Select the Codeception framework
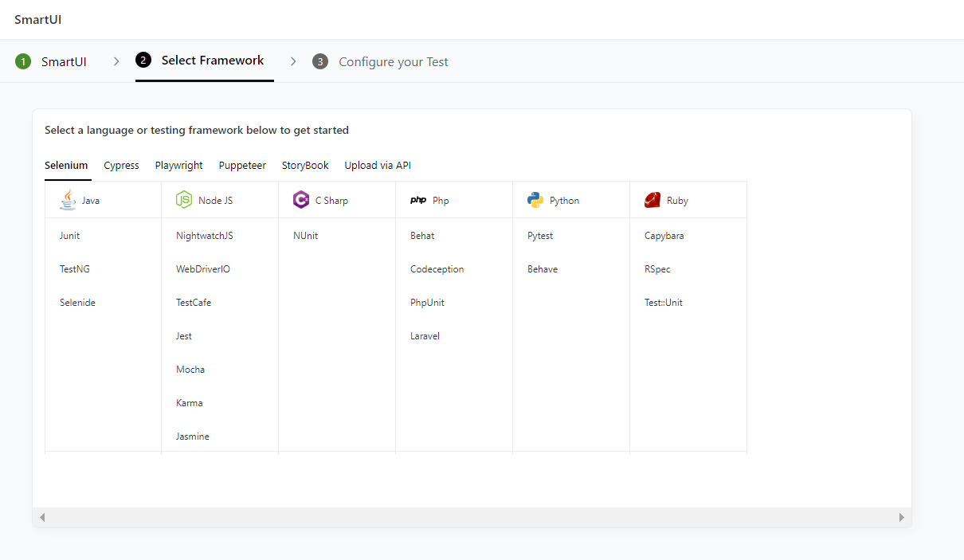The image size is (964, 560). pos(437,269)
